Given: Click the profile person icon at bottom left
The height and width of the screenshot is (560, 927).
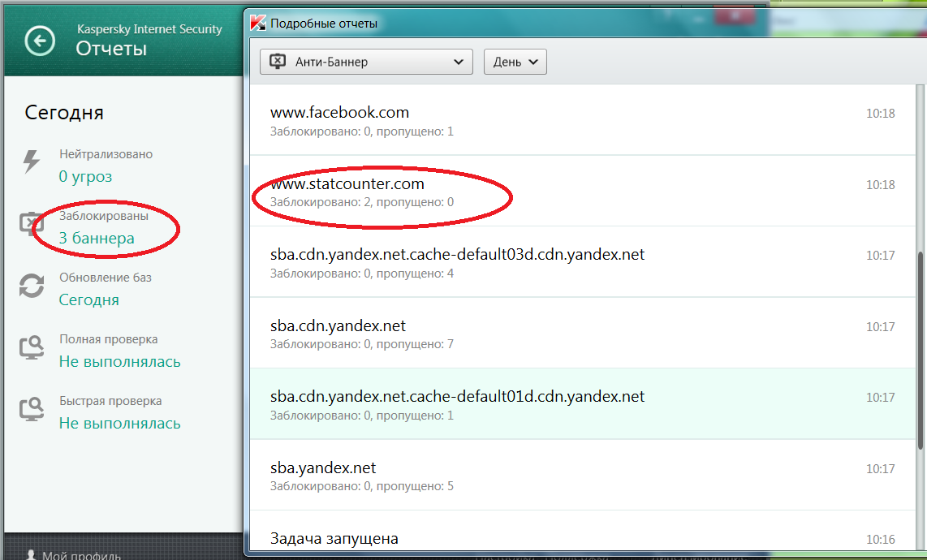Looking at the screenshot, I should pos(32,554).
